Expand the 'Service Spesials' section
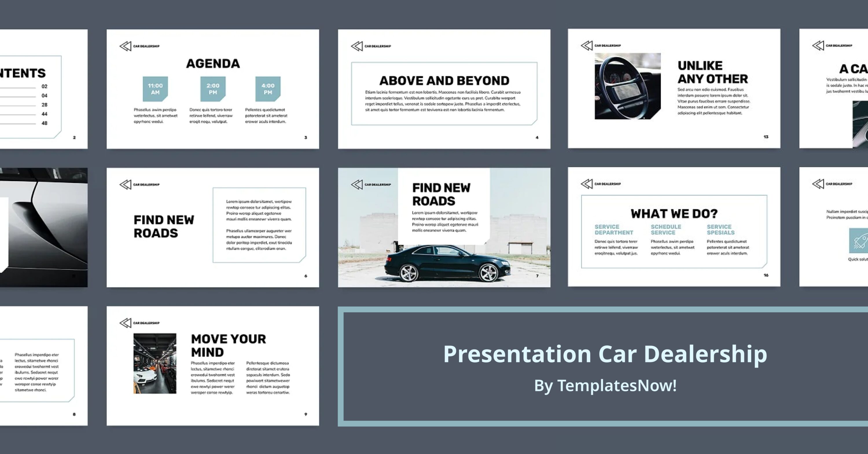The height and width of the screenshot is (454, 868). (721, 230)
